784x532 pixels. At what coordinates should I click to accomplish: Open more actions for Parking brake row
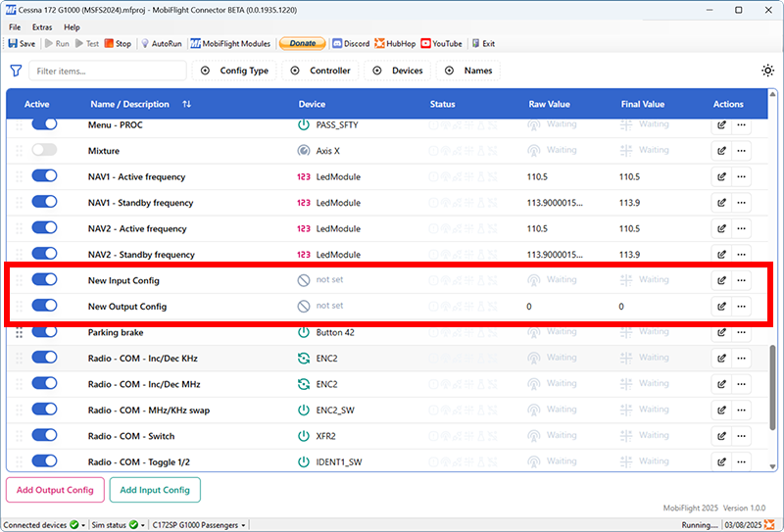[x=741, y=332]
